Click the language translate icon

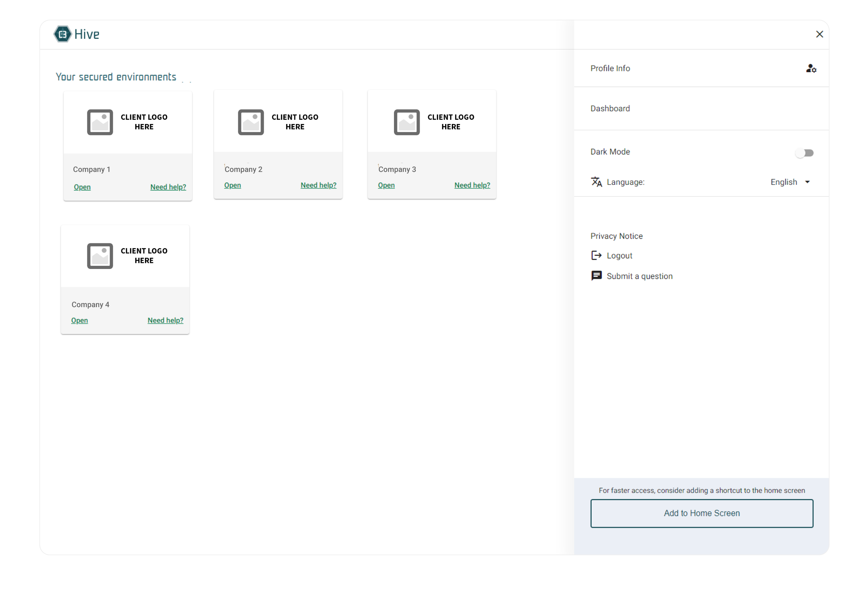(x=596, y=182)
